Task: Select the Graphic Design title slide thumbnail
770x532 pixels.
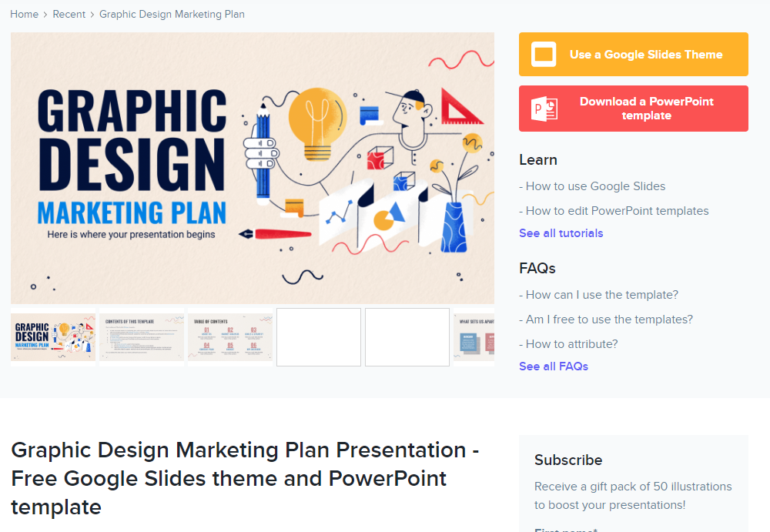Action: click(53, 337)
